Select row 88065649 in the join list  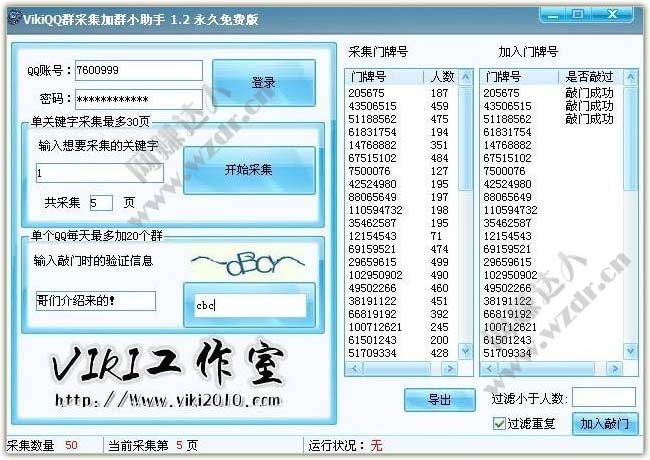552,197
